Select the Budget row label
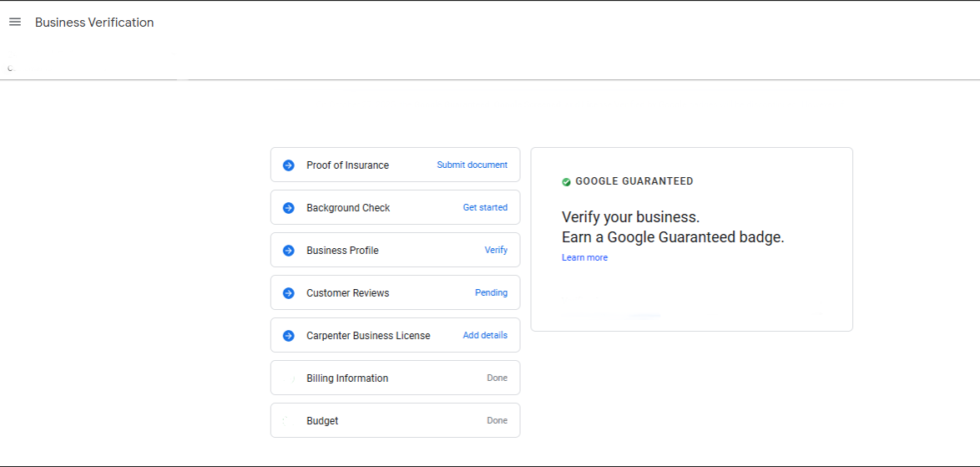The width and height of the screenshot is (980, 467). [x=322, y=421]
